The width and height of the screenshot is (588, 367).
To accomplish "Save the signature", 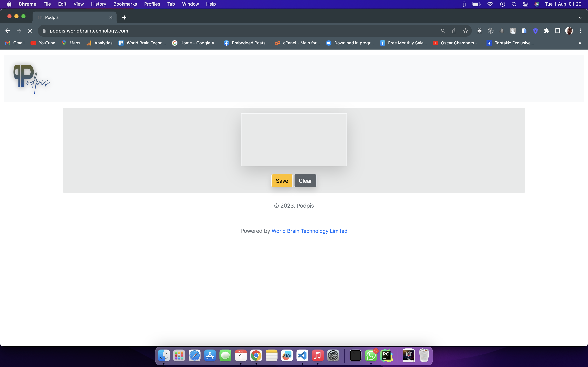I will pyautogui.click(x=282, y=181).
